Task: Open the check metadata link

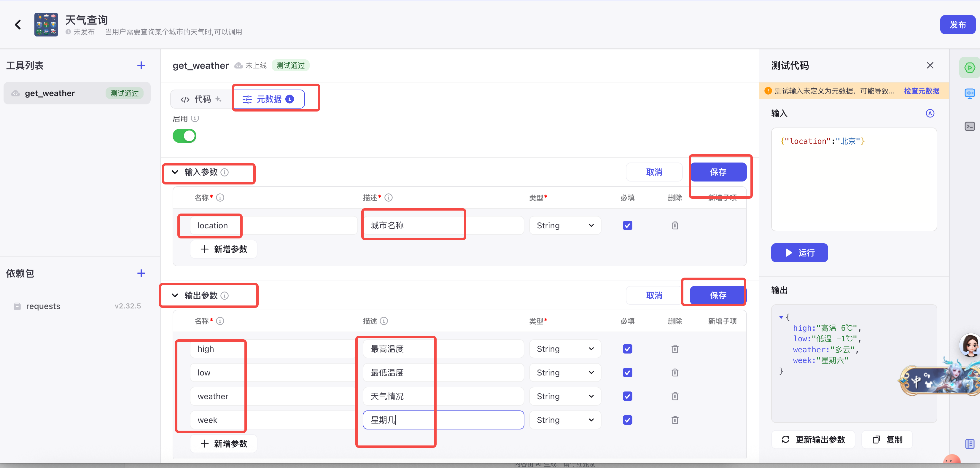Action: click(x=921, y=91)
